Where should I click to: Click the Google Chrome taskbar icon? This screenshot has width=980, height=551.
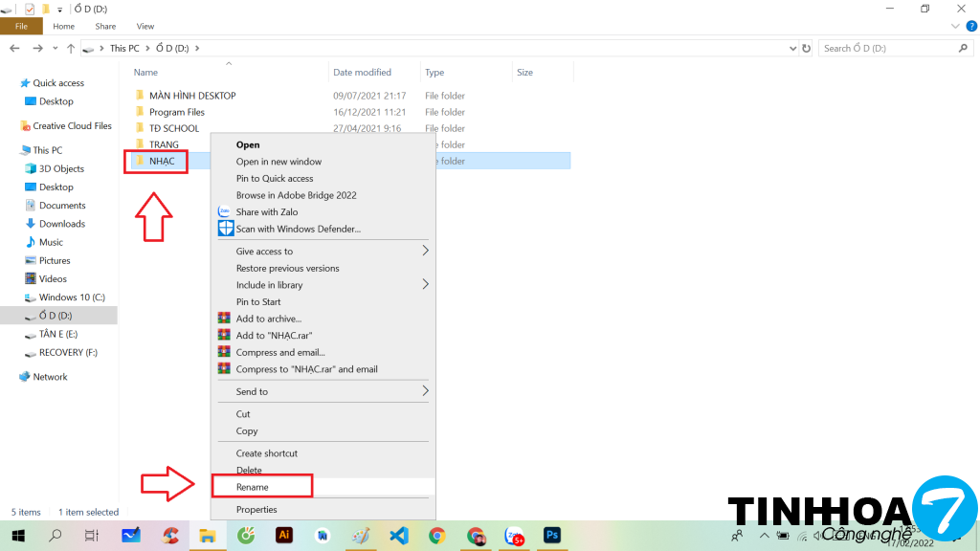pyautogui.click(x=436, y=536)
